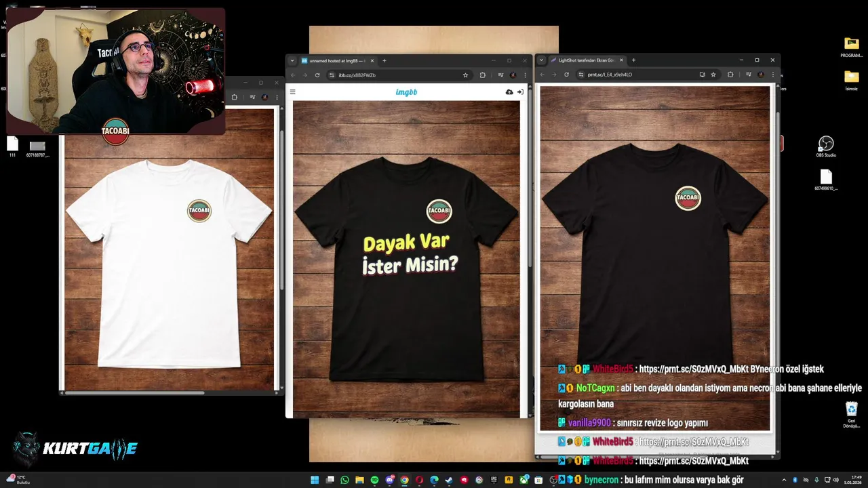Bookmark the ibb.co page with the star
Image resolution: width=868 pixels, height=488 pixels.
tap(465, 75)
